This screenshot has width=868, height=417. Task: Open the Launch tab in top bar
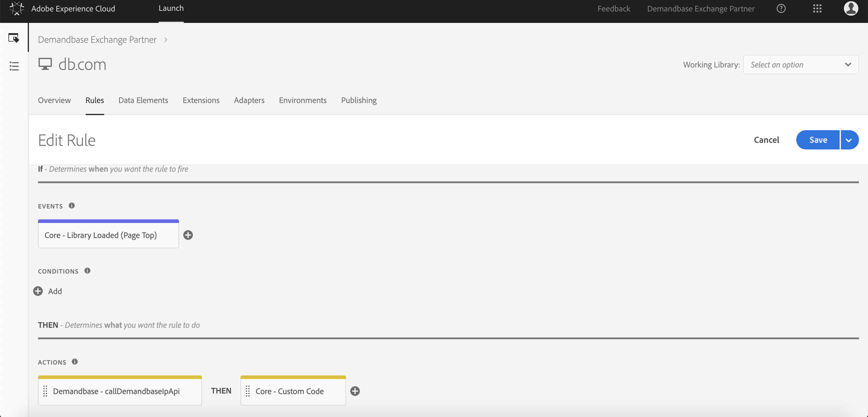tap(171, 8)
